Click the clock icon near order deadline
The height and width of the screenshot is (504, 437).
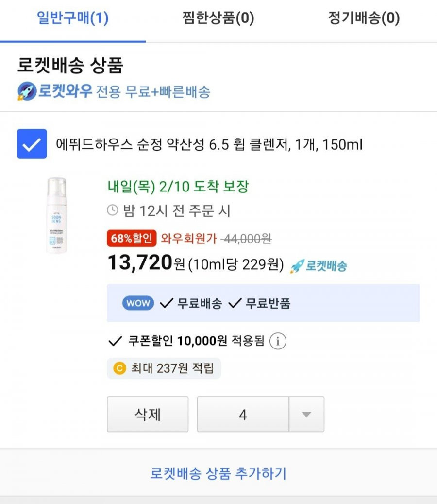point(112,210)
